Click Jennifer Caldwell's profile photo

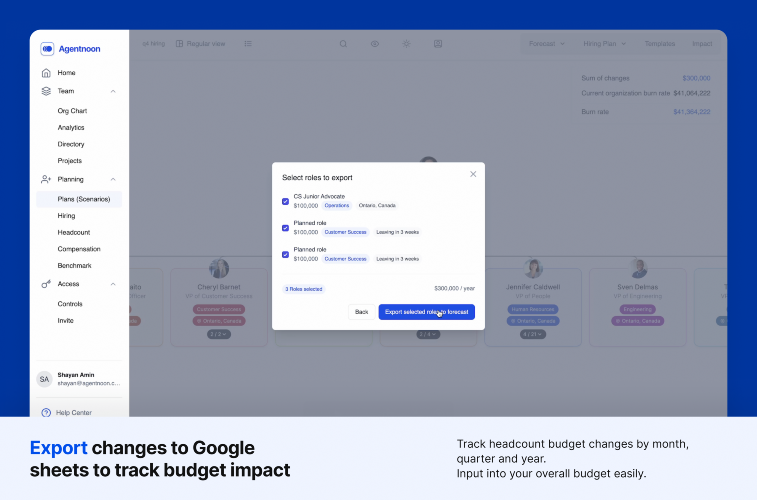[533, 268]
